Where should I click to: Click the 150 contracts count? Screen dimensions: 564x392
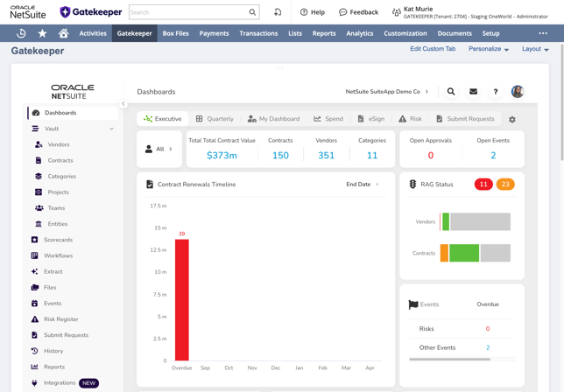pos(280,155)
